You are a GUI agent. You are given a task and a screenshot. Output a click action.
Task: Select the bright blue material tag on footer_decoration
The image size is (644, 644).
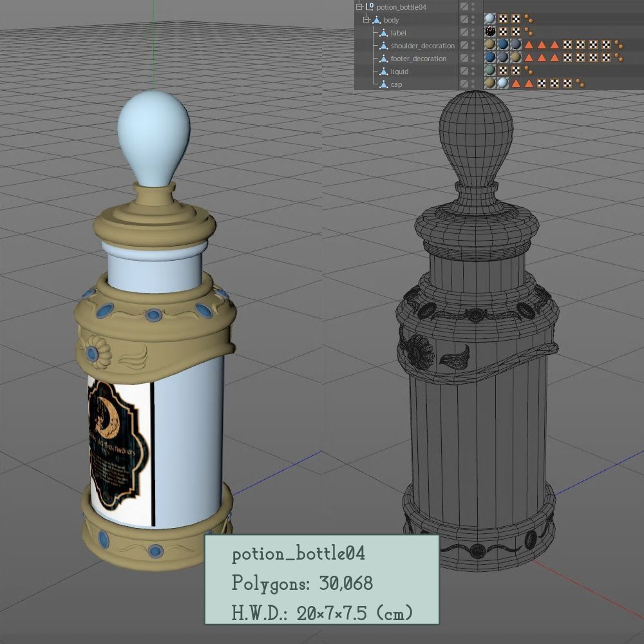point(489,57)
